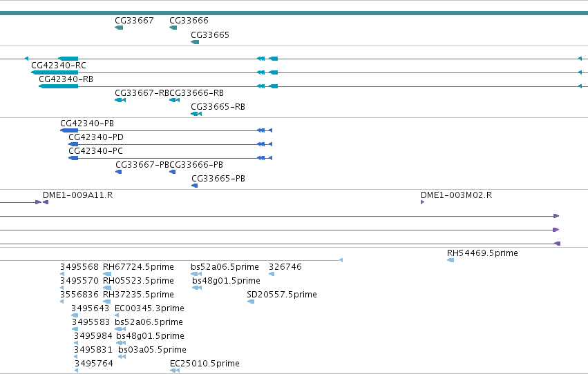Click the bs48g01.5prime label beside RH05523.5prime
Viewport: 588px width, 374px height.
click(x=226, y=281)
